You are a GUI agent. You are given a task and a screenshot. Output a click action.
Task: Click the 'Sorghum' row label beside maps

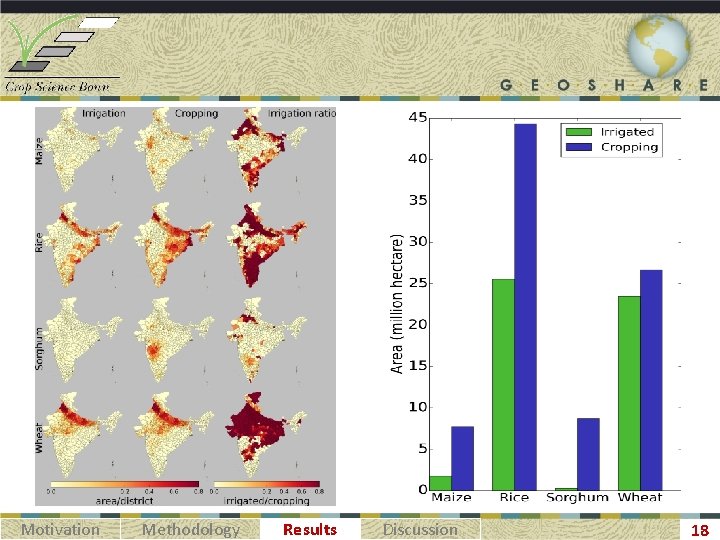coord(39,349)
